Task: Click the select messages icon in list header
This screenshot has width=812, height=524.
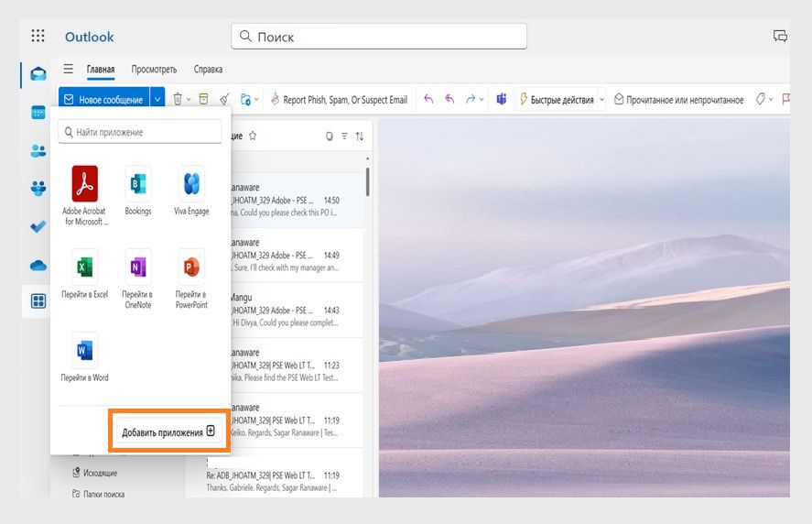Action: (x=329, y=136)
